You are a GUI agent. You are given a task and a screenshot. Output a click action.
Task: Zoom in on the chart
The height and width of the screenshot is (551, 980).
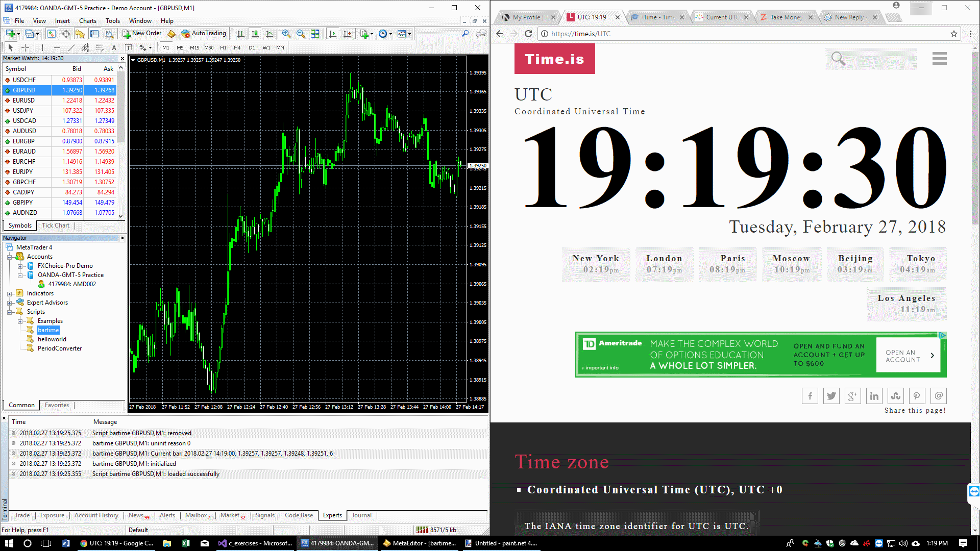tap(286, 34)
